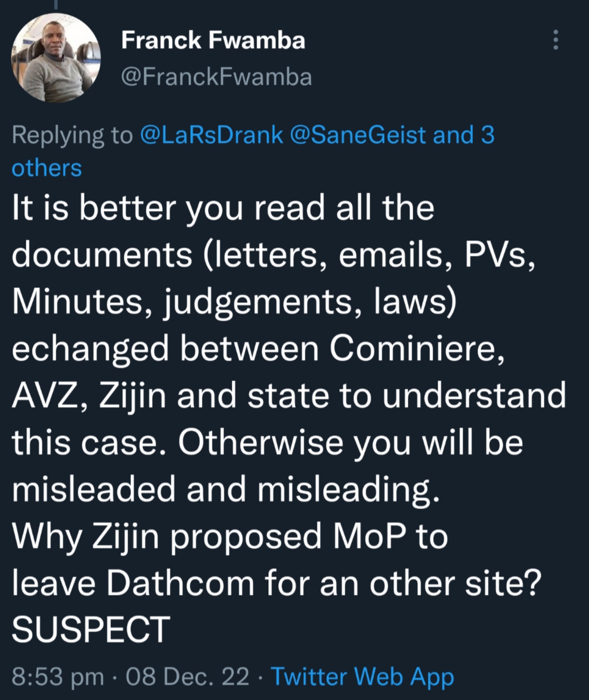Open the three-dot more options menu

coord(555,40)
